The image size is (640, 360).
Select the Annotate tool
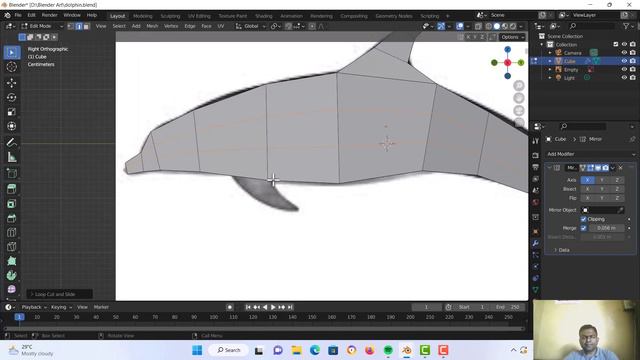tap(11, 142)
